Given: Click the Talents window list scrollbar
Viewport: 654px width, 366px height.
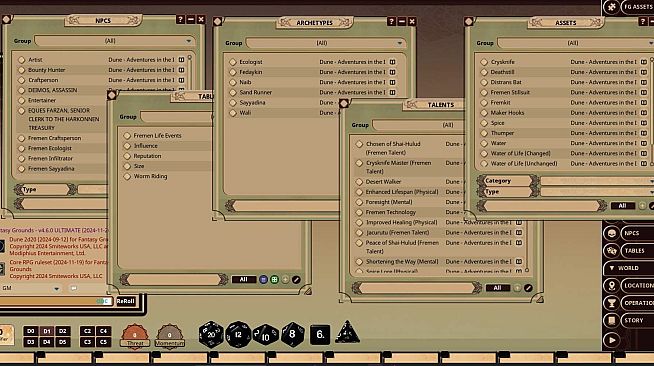Looking at the screenshot, I should [x=527, y=246].
